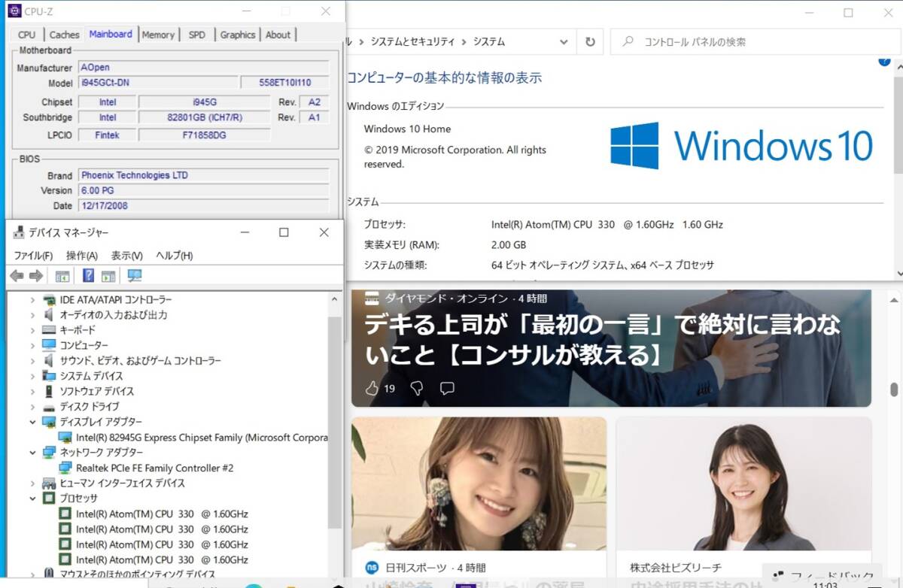The image size is (903, 588).
Task: Switch to the About tab in CPU-Z
Action: (278, 35)
